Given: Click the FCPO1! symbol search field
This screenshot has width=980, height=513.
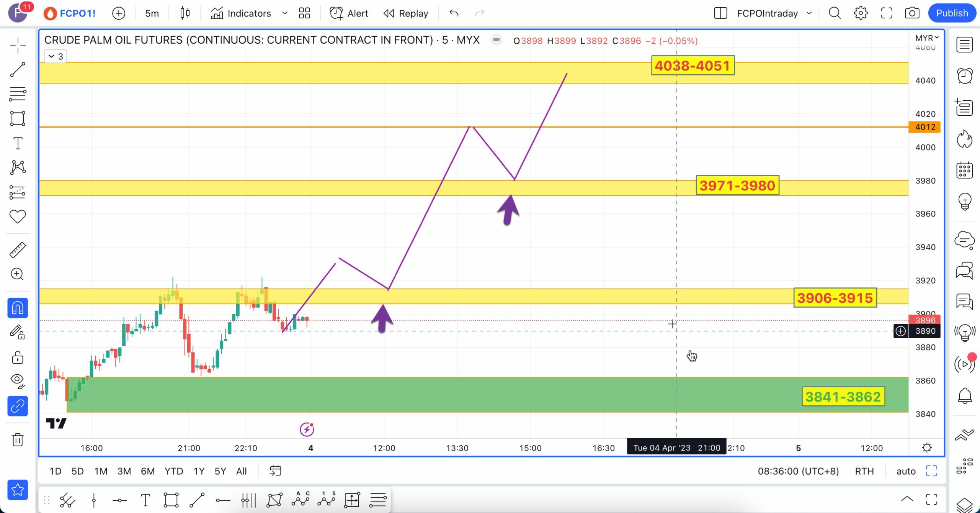Looking at the screenshot, I should (x=77, y=13).
